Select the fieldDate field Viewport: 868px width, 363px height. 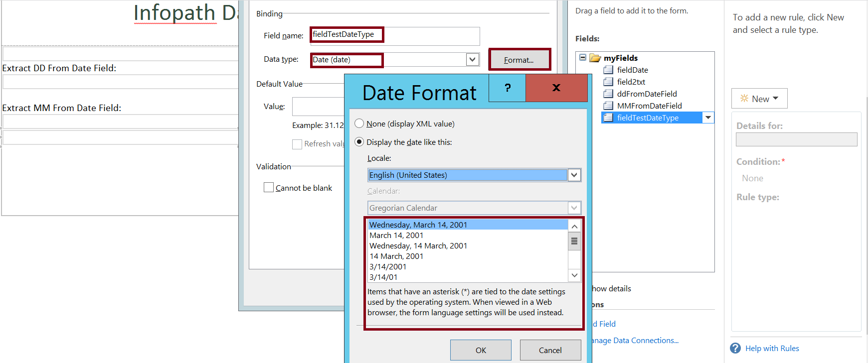(633, 70)
